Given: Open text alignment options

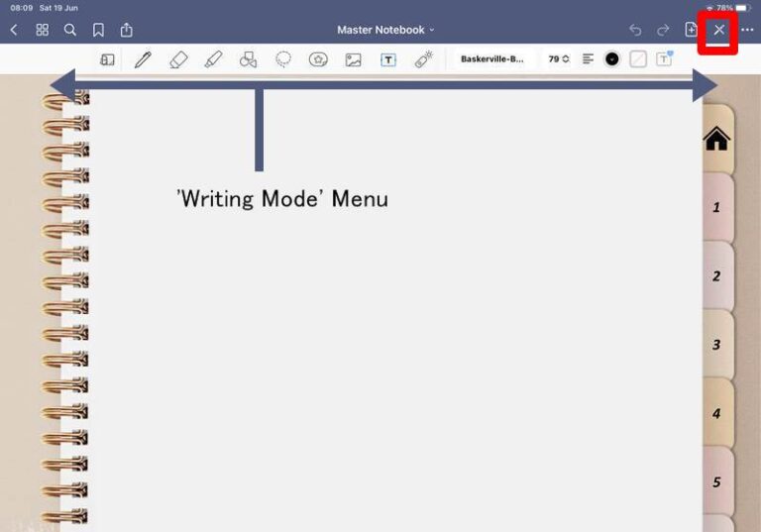Looking at the screenshot, I should (x=588, y=59).
